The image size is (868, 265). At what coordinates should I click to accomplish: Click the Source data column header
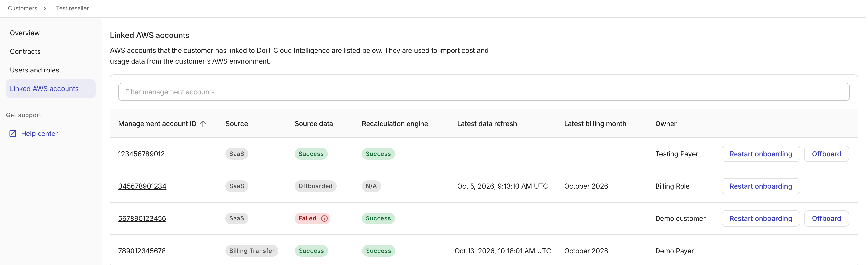pyautogui.click(x=313, y=124)
